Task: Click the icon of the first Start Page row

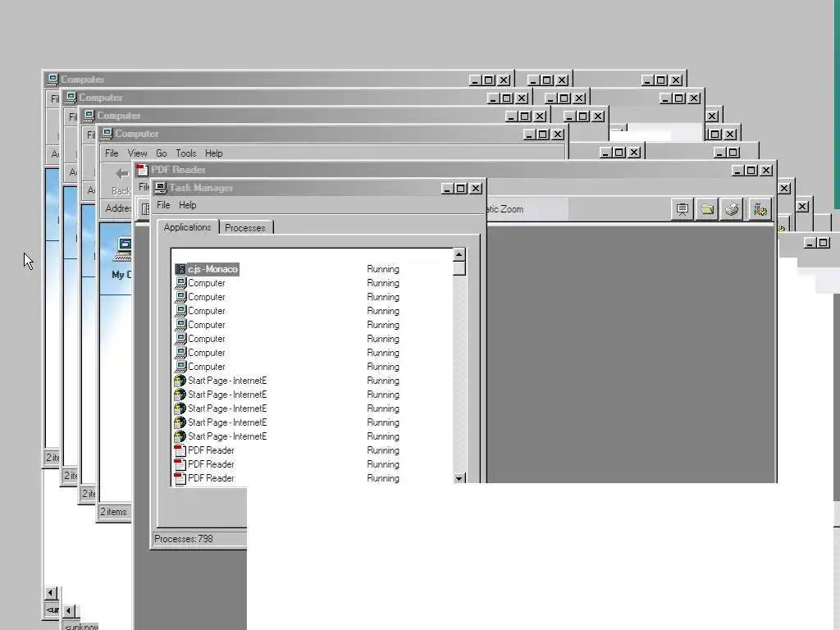Action: pyautogui.click(x=180, y=381)
